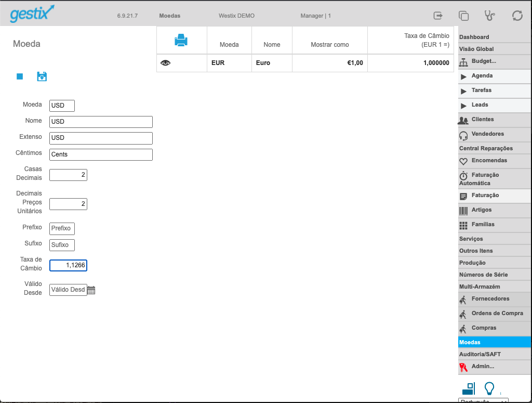Click the €1,00 cell
This screenshot has height=403, width=532.
click(330, 63)
